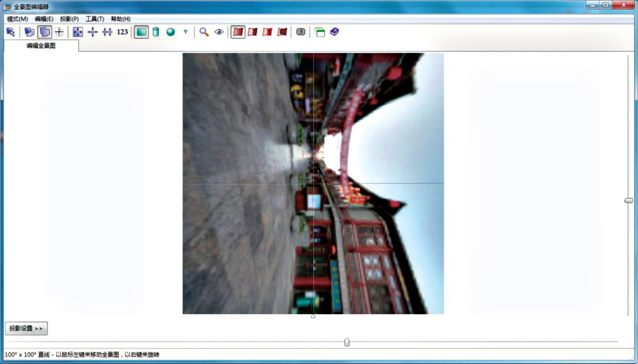This screenshot has width=638, height=364.
Task: Open the purple help book icon
Action: click(334, 32)
